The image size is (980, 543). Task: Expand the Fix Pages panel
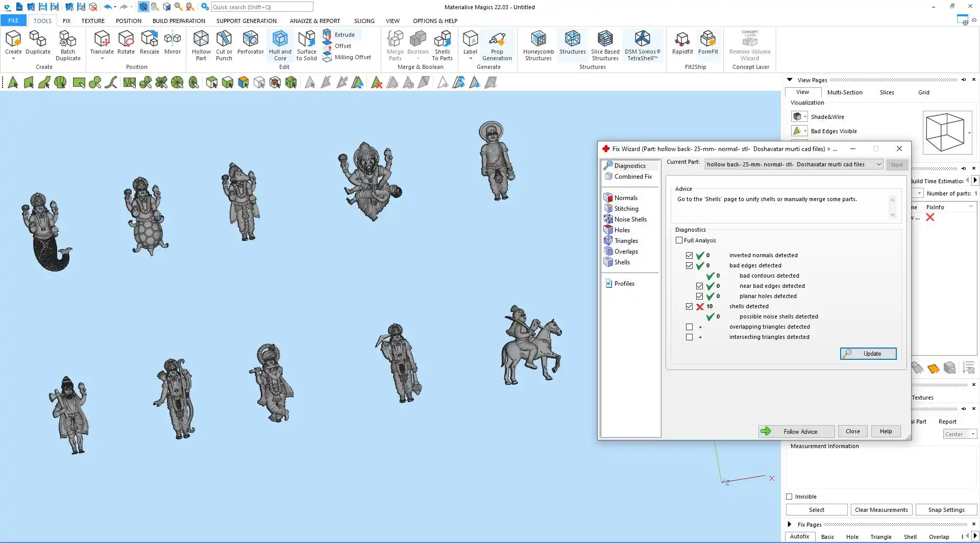[790, 524]
